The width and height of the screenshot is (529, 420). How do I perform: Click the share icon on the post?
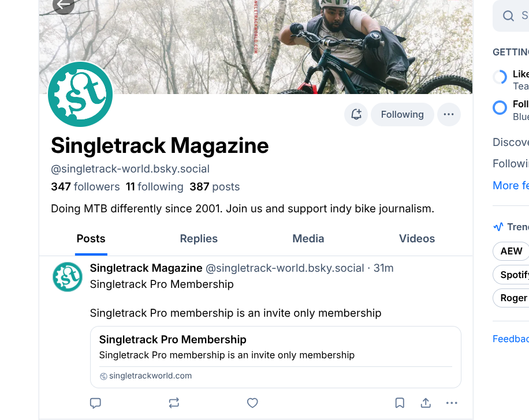click(x=426, y=403)
